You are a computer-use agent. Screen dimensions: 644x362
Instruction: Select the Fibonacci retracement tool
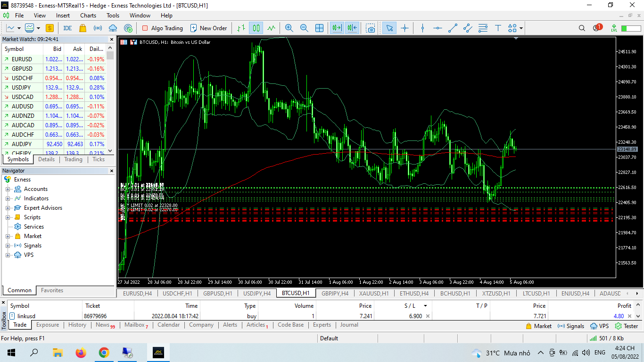[x=483, y=28]
